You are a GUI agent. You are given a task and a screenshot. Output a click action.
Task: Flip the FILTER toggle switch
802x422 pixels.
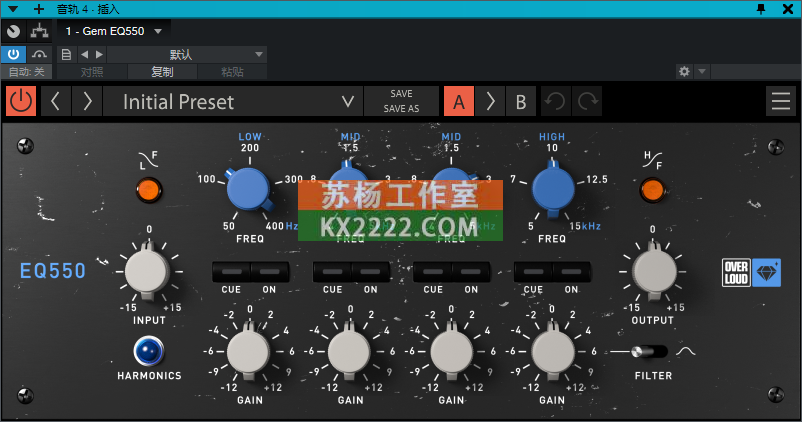pyautogui.click(x=649, y=351)
